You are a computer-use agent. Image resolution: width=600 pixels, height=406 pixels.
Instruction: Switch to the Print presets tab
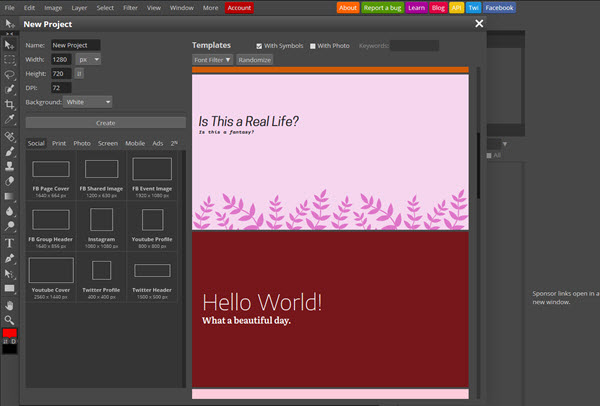(59, 143)
